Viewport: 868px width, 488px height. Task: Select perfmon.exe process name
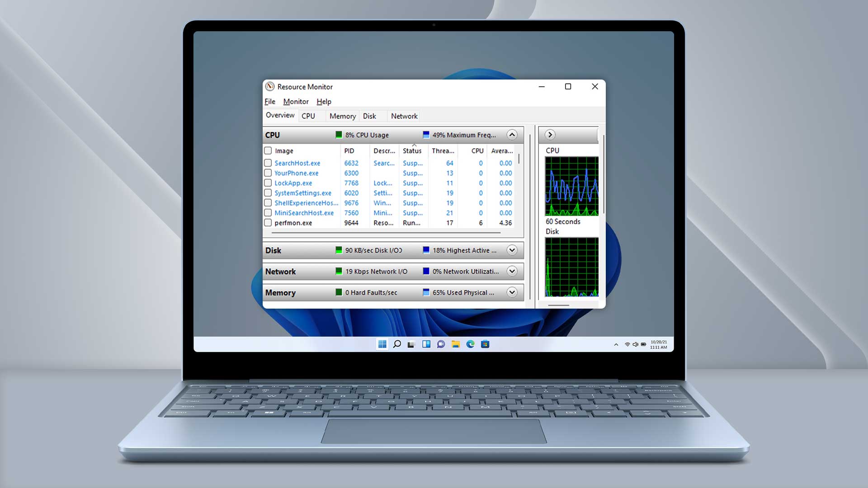coord(293,223)
